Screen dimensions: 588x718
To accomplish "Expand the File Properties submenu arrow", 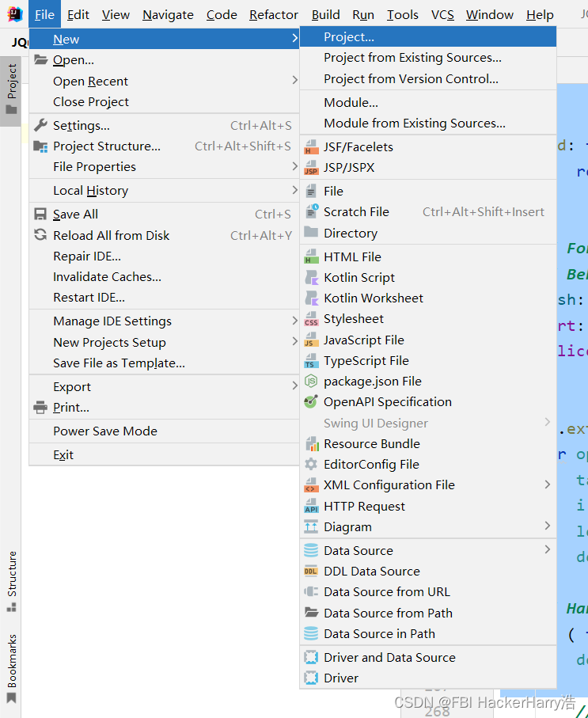I will click(x=295, y=166).
